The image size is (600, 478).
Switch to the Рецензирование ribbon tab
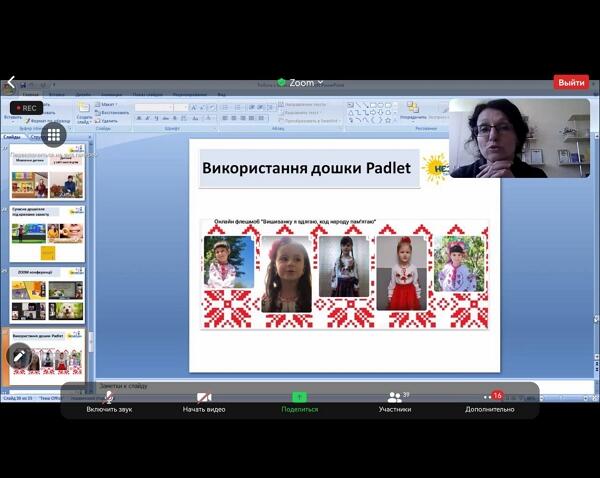189,94
